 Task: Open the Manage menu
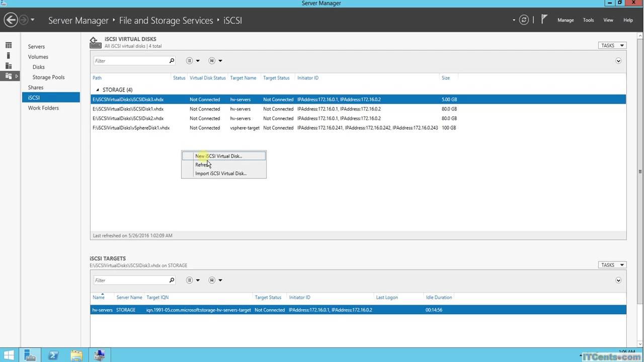coord(566,20)
